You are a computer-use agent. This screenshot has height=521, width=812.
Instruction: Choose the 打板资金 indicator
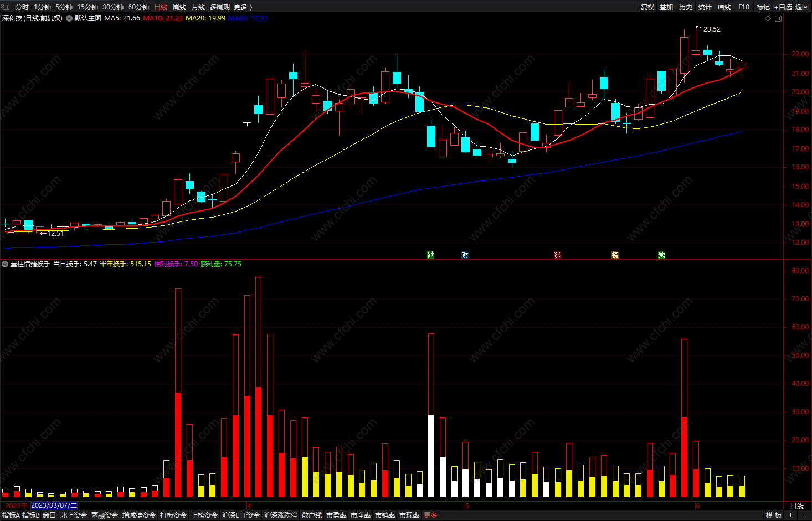(173, 515)
